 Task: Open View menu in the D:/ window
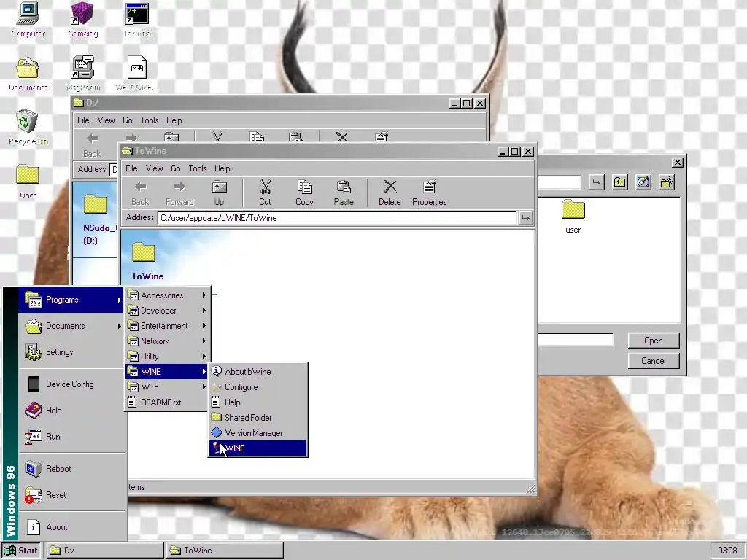click(106, 120)
